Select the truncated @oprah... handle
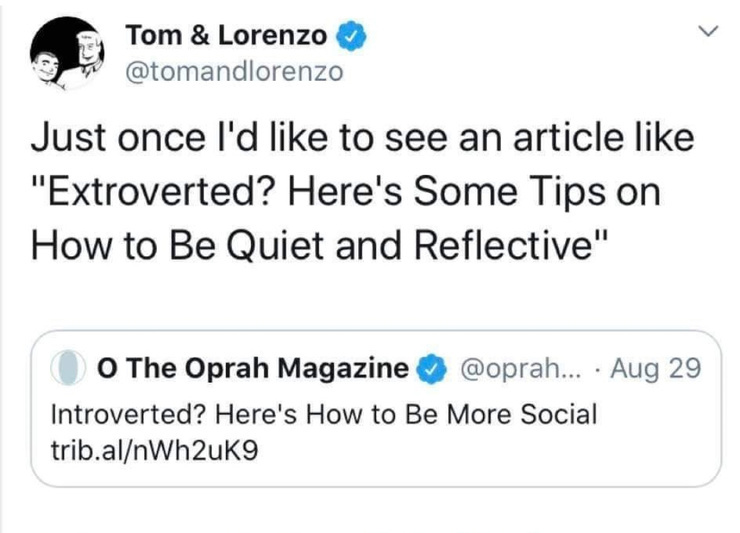Viewport: 740px width, 533px height. click(x=508, y=368)
